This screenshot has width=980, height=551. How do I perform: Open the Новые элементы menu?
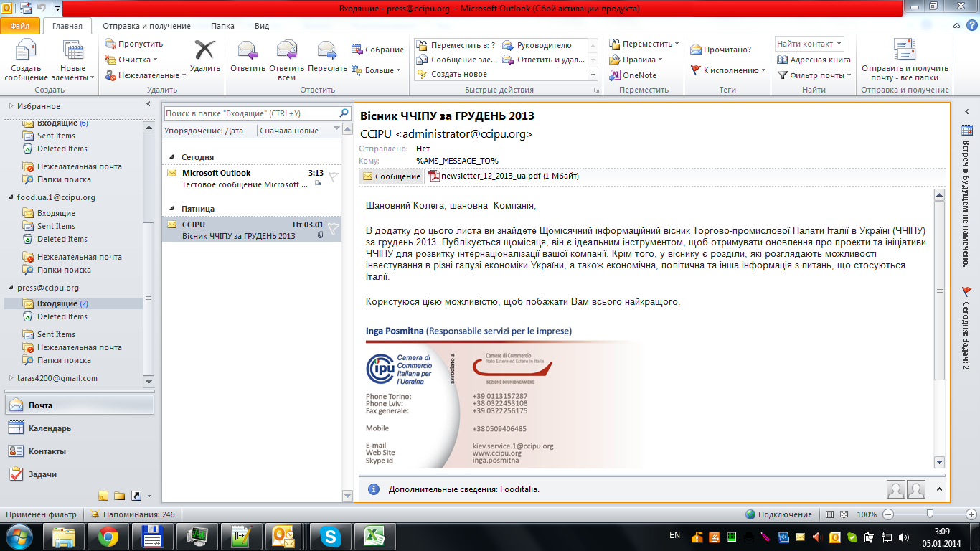(73, 60)
